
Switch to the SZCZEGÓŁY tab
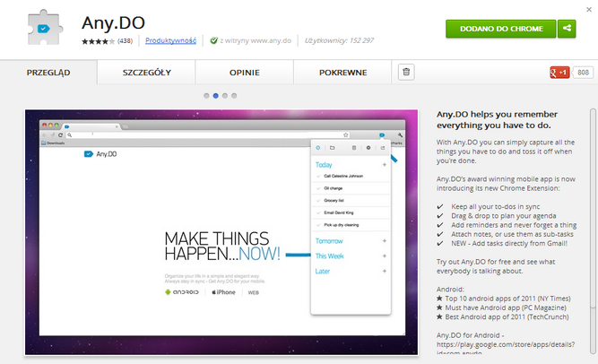click(146, 73)
